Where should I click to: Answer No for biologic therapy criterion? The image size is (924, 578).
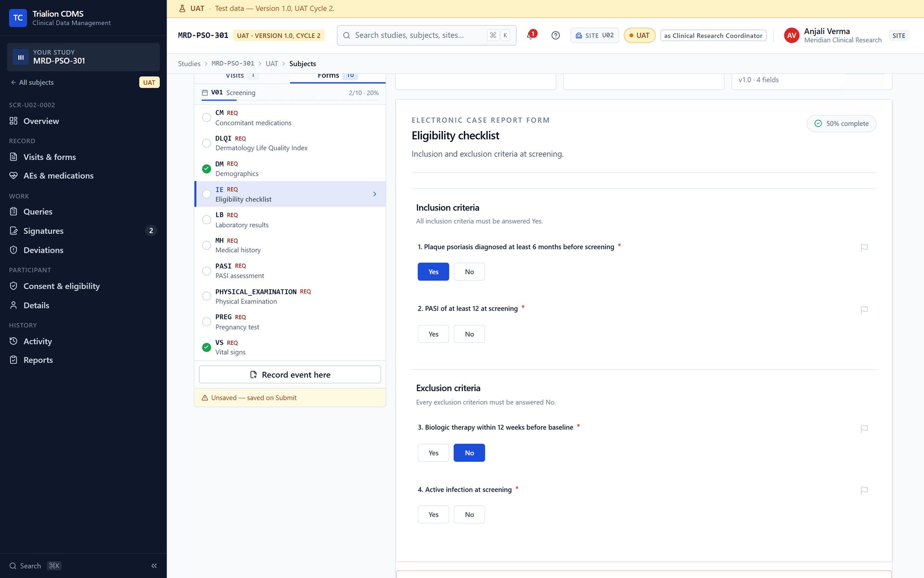tap(469, 453)
